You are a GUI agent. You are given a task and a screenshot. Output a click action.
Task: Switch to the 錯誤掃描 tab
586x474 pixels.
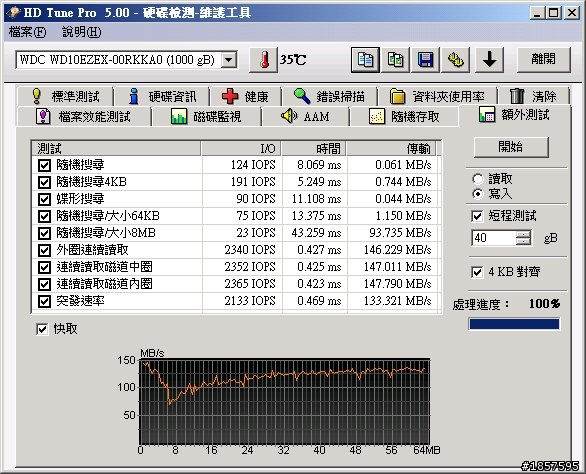tap(329, 96)
